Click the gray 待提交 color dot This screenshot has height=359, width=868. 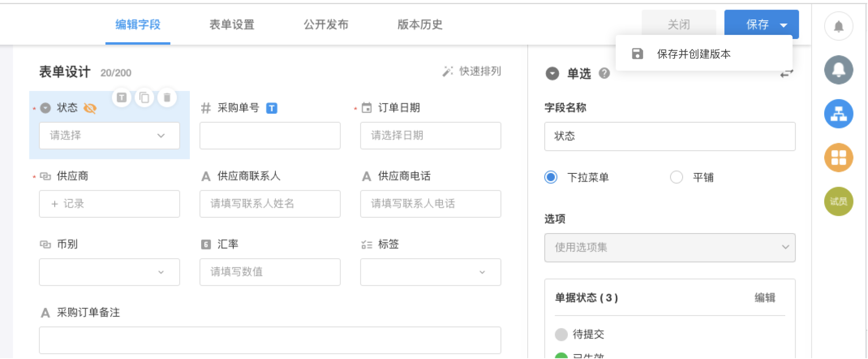click(x=561, y=335)
